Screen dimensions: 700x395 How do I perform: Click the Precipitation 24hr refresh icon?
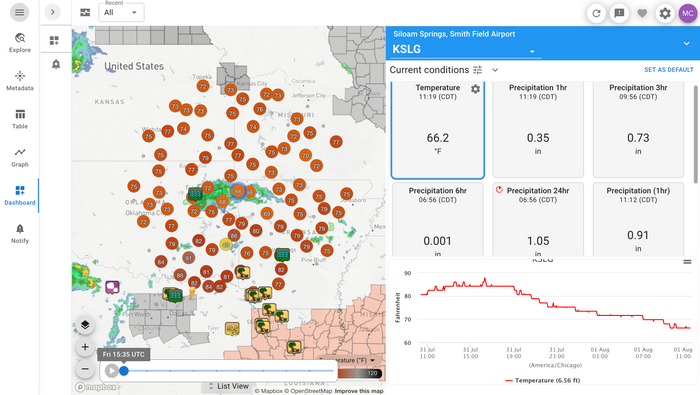pyautogui.click(x=499, y=190)
